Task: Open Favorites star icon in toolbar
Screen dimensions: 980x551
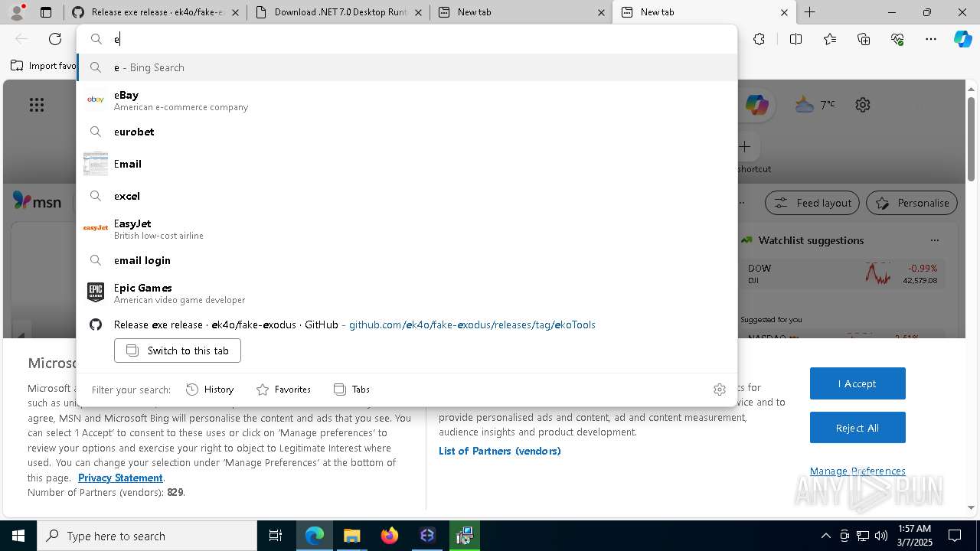Action: coord(830,39)
